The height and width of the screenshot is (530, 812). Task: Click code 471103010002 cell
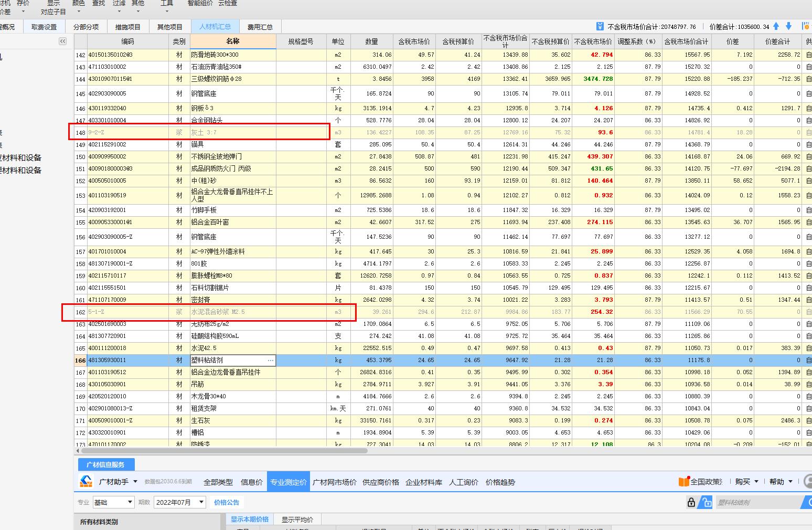pyautogui.click(x=127, y=67)
